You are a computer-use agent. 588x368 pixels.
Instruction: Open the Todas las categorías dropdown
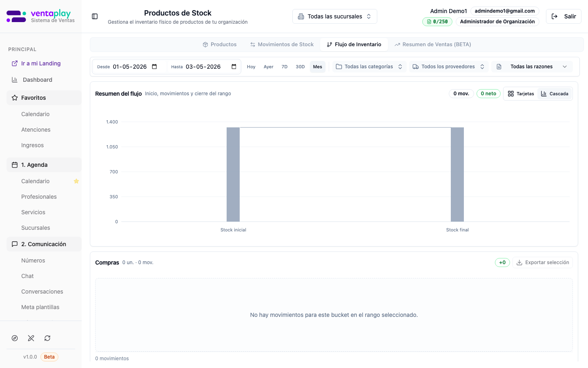(369, 67)
